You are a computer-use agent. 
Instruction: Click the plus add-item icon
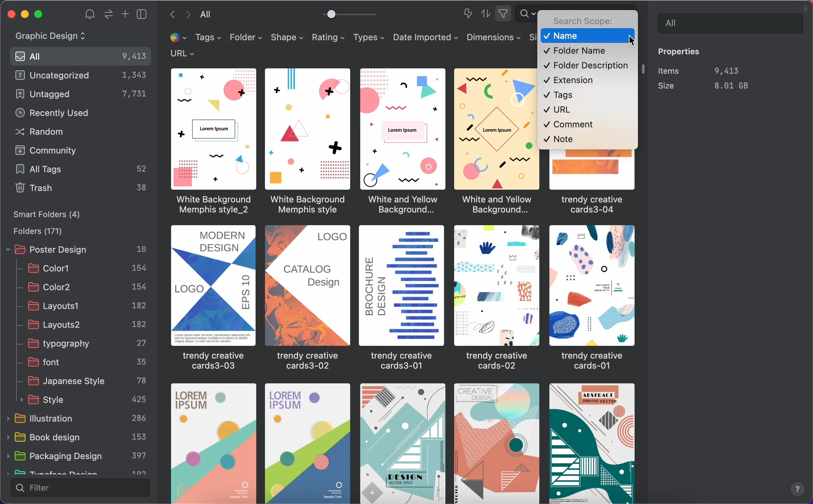pos(125,14)
